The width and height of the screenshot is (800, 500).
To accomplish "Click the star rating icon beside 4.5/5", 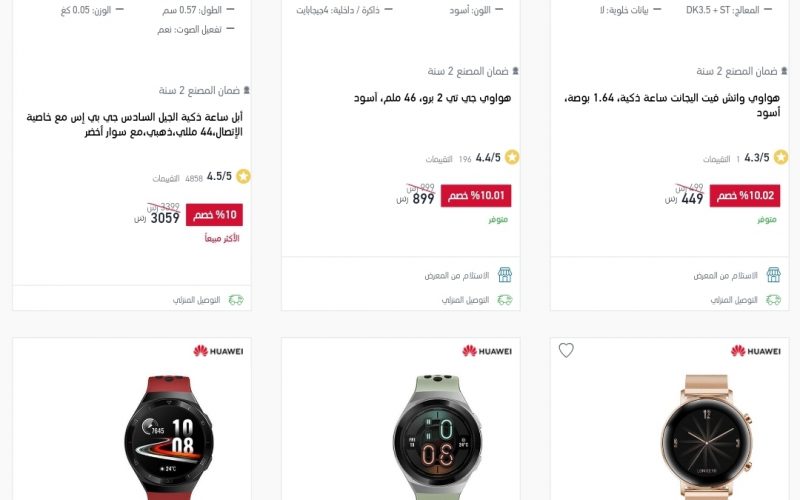I will pyautogui.click(x=243, y=177).
